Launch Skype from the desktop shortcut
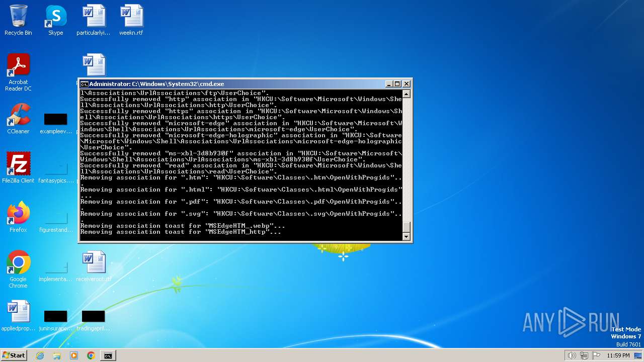Image resolution: width=644 pixels, height=362 pixels. tap(55, 20)
